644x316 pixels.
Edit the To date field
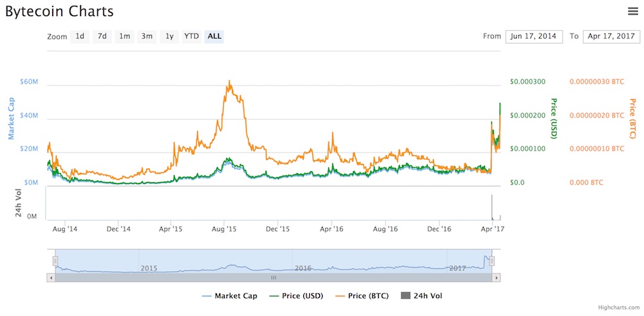[611, 36]
